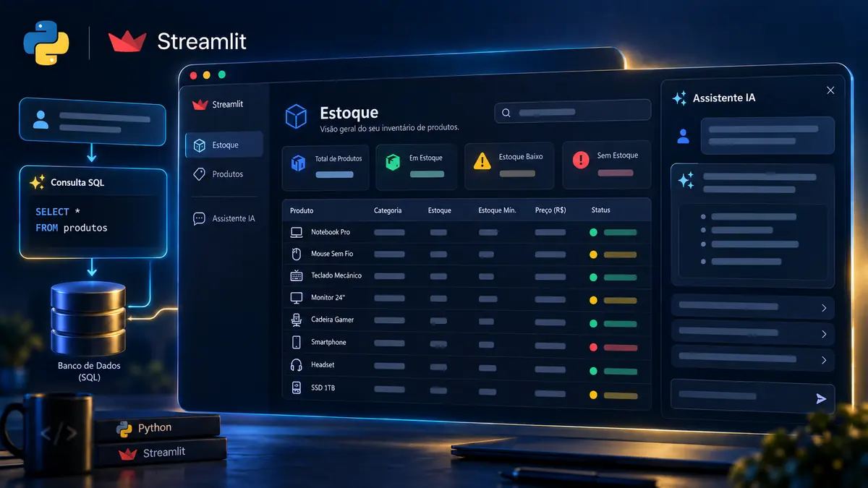Sort by the Categoria column header
The image size is (868, 488).
pos(388,210)
